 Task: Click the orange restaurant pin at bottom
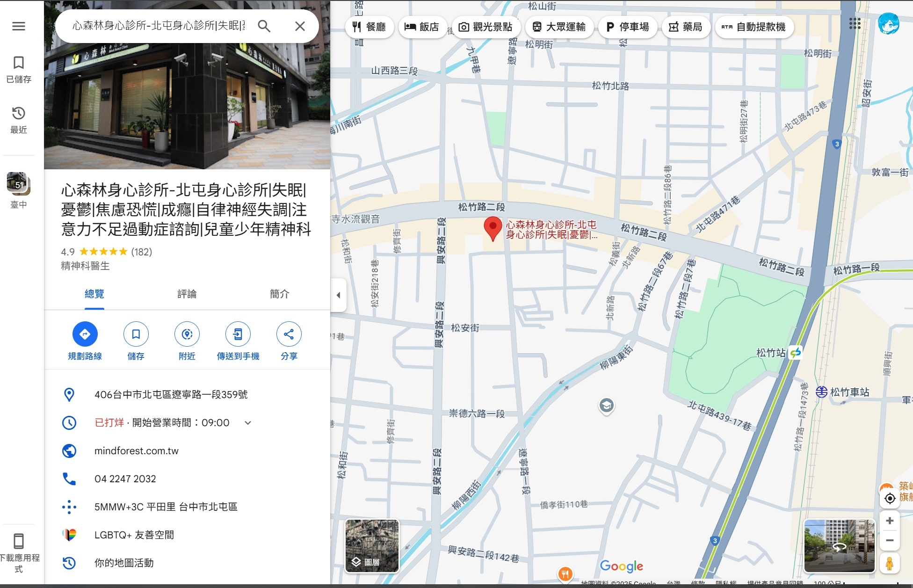(x=565, y=574)
